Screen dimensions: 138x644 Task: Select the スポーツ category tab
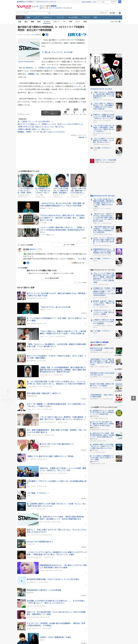(56, 22)
